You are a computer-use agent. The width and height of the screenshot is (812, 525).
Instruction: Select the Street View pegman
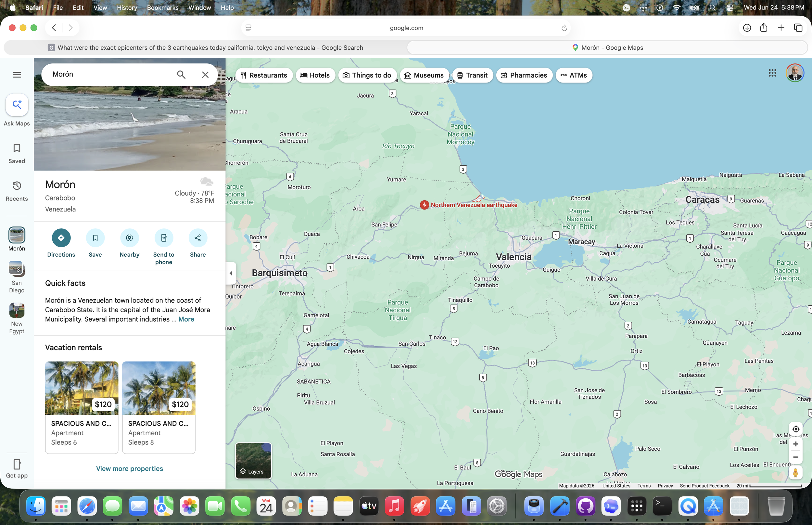[x=796, y=472]
